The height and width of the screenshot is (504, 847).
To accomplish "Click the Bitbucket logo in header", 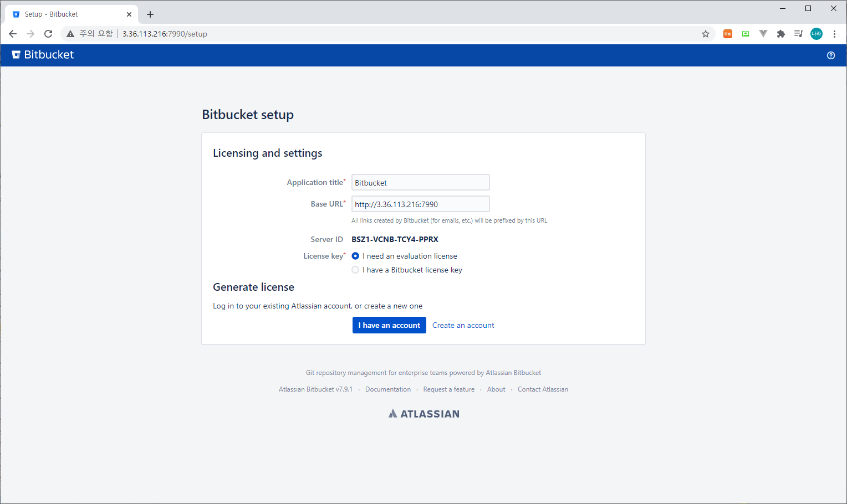I will (x=43, y=55).
